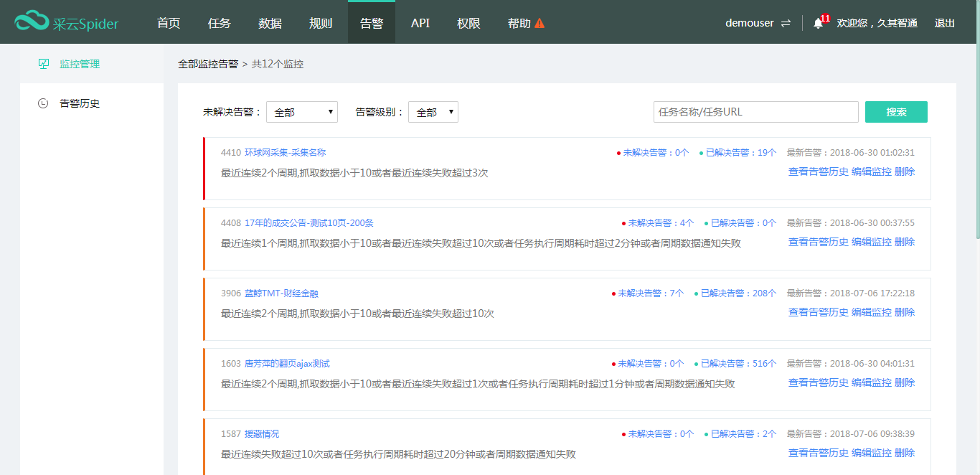Click the 全部监控告警 breadcrumb
980x475 pixels.
(x=208, y=64)
